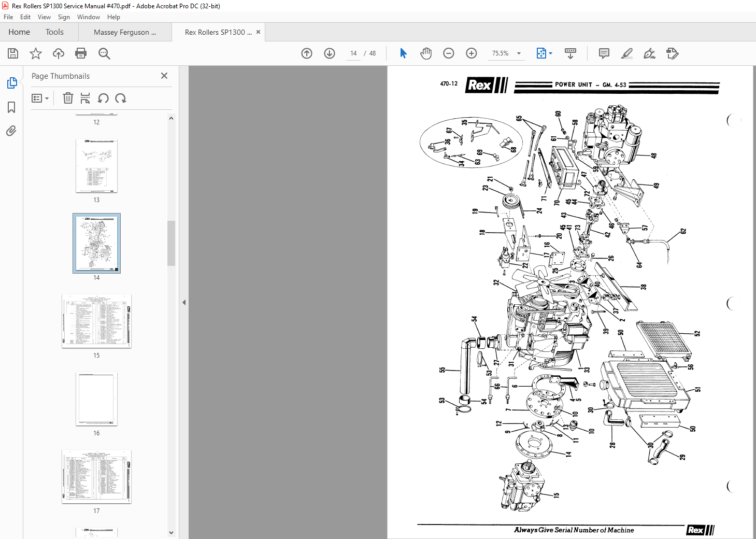Open the Window menu
Viewport: 756px width, 539px height.
(x=89, y=17)
